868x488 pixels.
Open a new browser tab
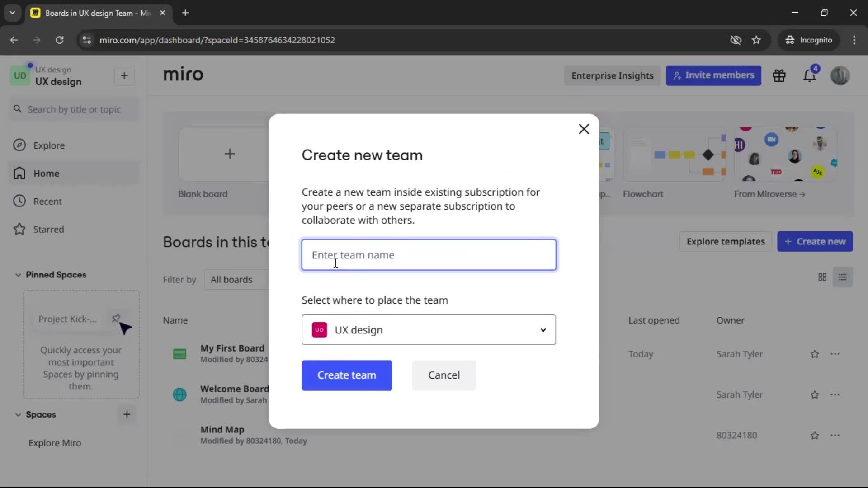coord(185,13)
